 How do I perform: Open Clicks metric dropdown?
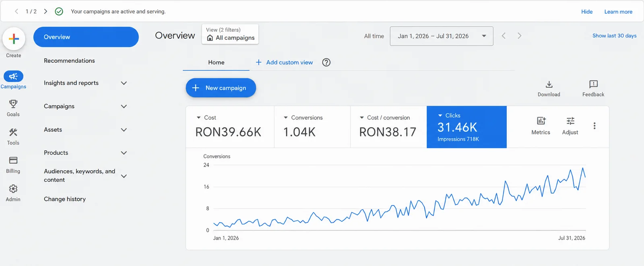(440, 115)
